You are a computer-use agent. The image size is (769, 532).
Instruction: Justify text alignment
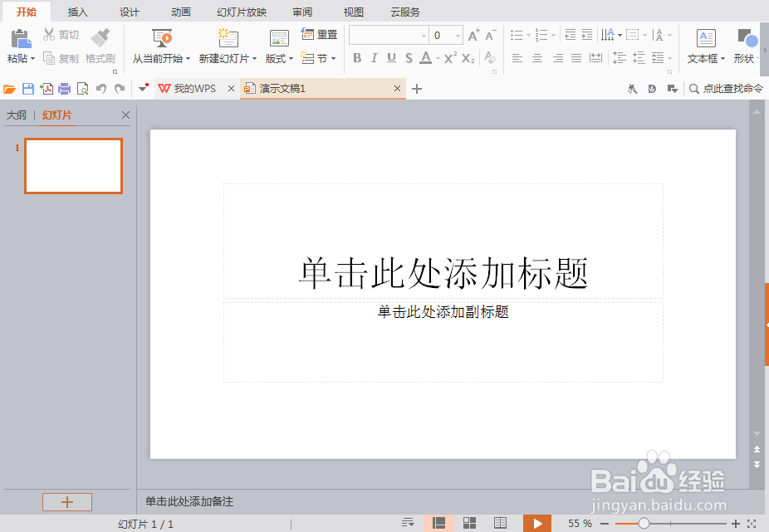[576, 58]
